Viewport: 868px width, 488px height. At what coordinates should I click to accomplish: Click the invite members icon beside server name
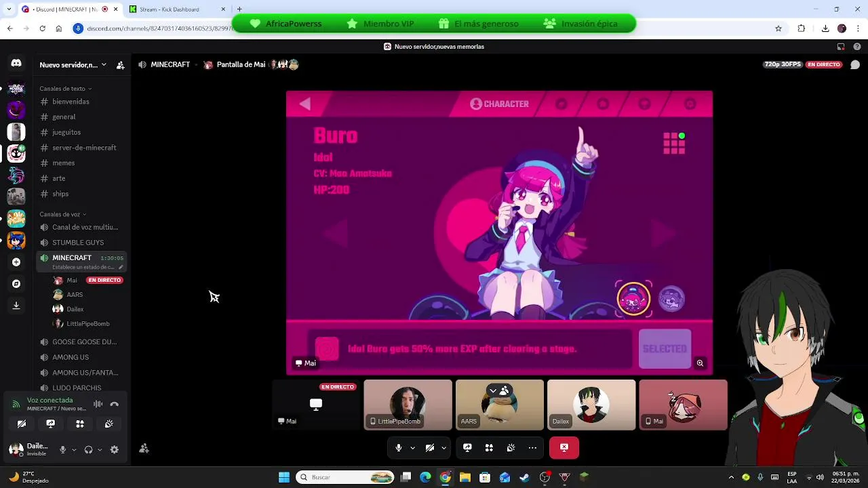pos(120,65)
